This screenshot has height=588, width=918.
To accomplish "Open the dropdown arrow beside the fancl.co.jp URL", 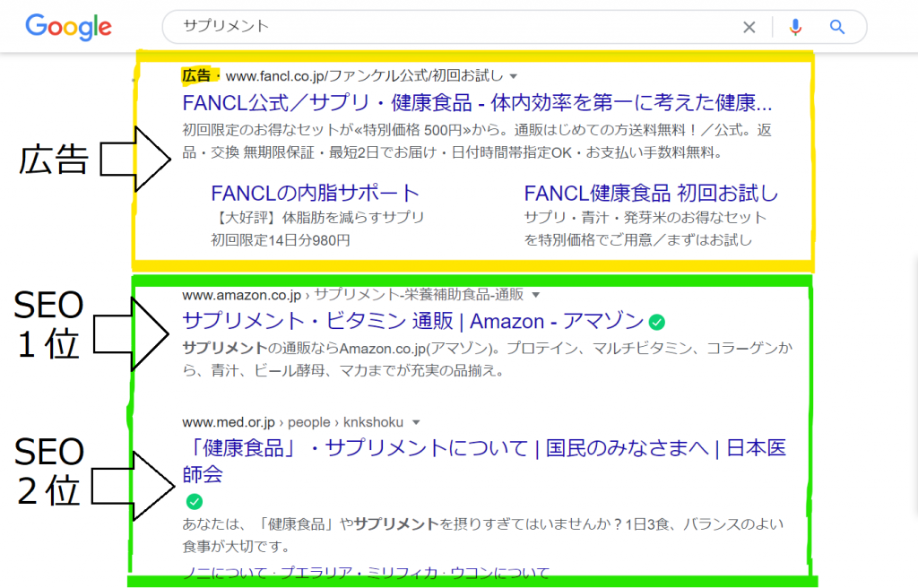I will click(514, 76).
